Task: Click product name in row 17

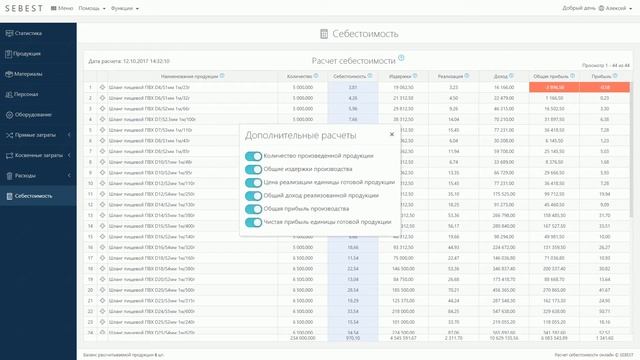Action: tap(151, 258)
